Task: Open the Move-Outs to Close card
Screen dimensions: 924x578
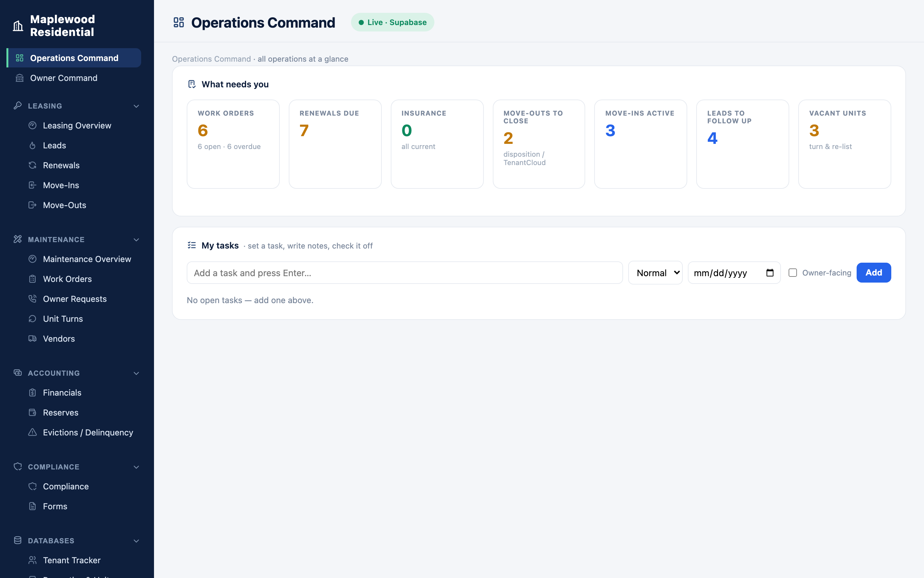Action: coord(539,144)
